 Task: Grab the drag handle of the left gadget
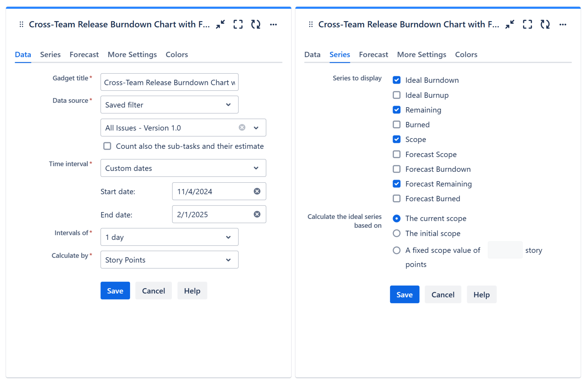click(x=21, y=24)
